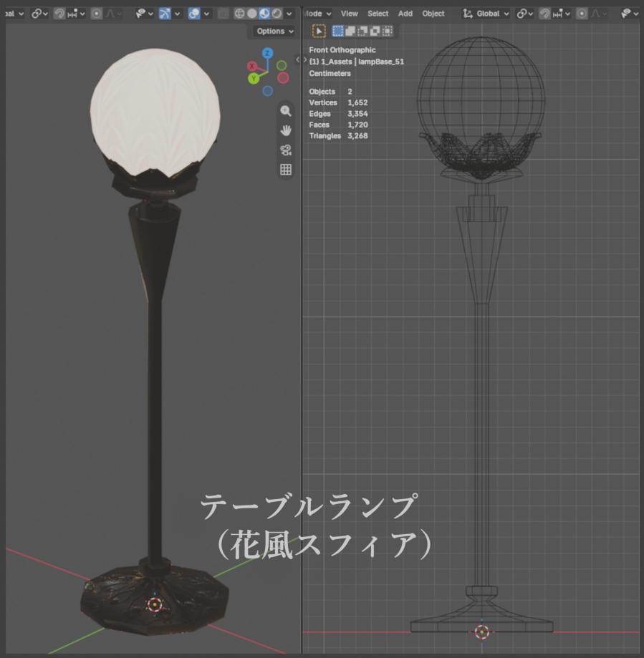Toggle proportional editing in right viewport header
The width and height of the screenshot is (644, 658).
582,14
